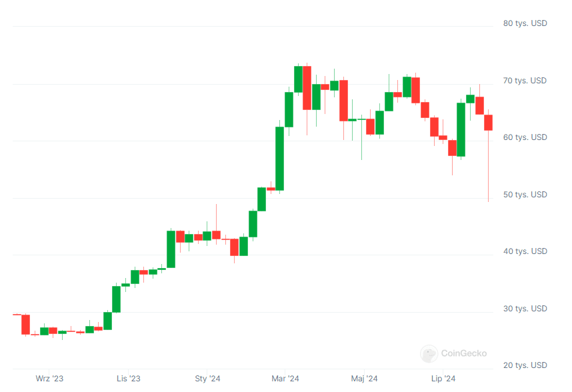Viewport: 572px width, 392px height.
Task: Click the Mar '24 axis label
Action: [x=285, y=379]
